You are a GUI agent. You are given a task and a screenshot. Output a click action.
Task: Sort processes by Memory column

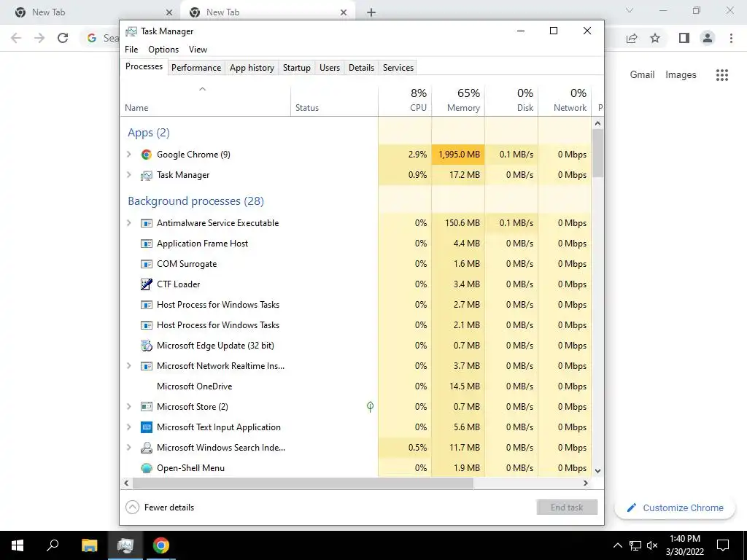tap(458, 101)
